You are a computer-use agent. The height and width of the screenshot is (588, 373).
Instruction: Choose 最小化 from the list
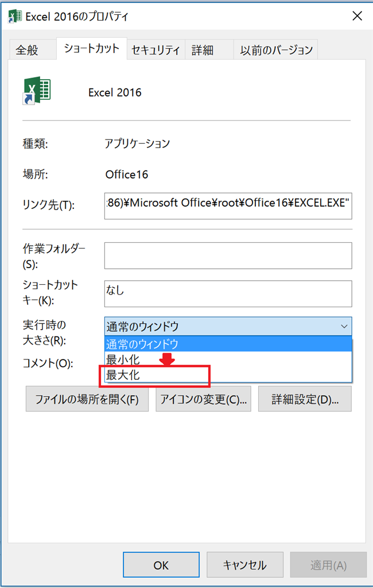click(x=228, y=359)
